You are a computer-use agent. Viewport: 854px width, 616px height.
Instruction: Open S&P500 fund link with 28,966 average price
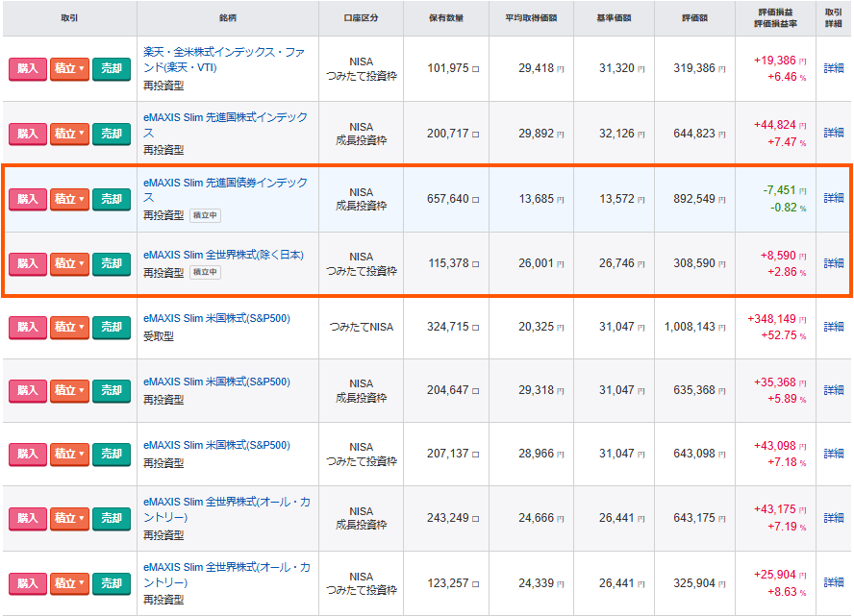tap(216, 445)
